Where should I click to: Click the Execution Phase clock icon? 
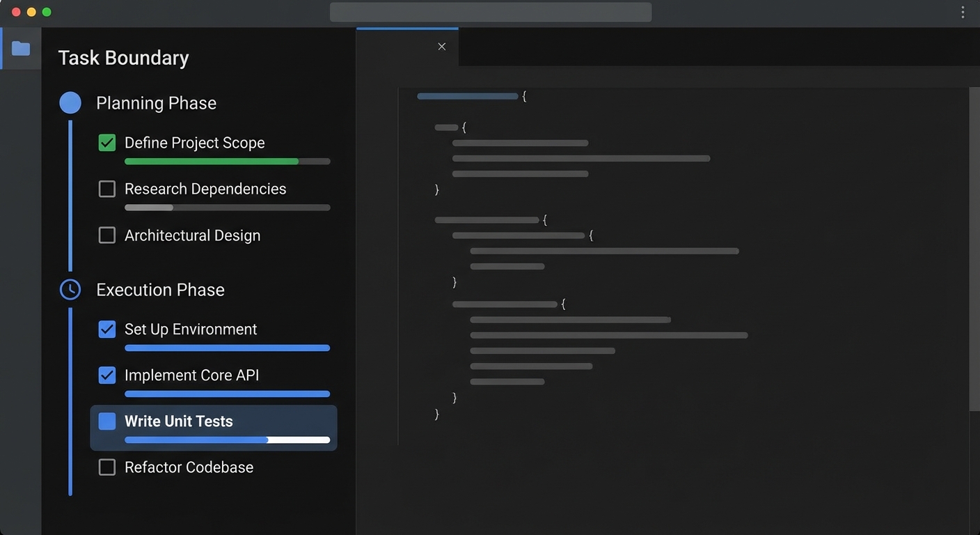click(70, 290)
